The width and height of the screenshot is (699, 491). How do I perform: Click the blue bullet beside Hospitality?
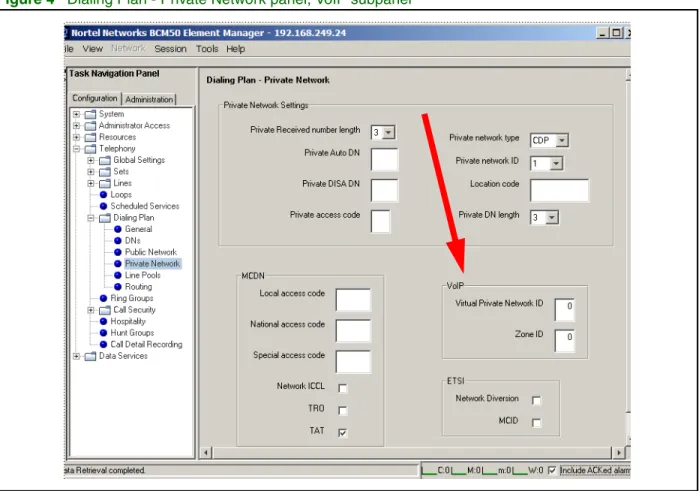[103, 322]
